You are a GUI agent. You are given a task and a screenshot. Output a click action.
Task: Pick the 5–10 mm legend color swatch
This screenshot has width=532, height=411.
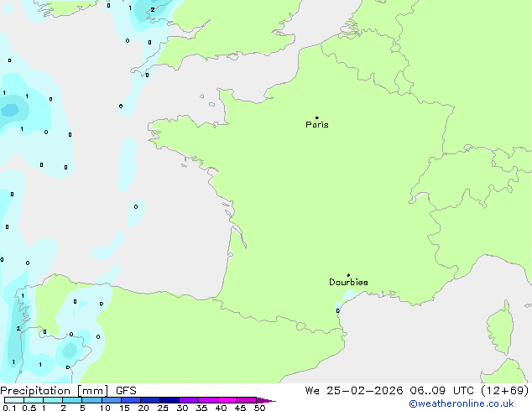tap(92, 400)
